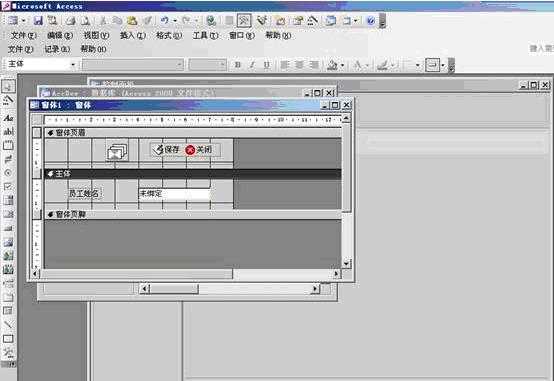Select the Text Box (ab|) toolbox tool
The height and width of the screenshot is (381, 554).
[x=8, y=131]
